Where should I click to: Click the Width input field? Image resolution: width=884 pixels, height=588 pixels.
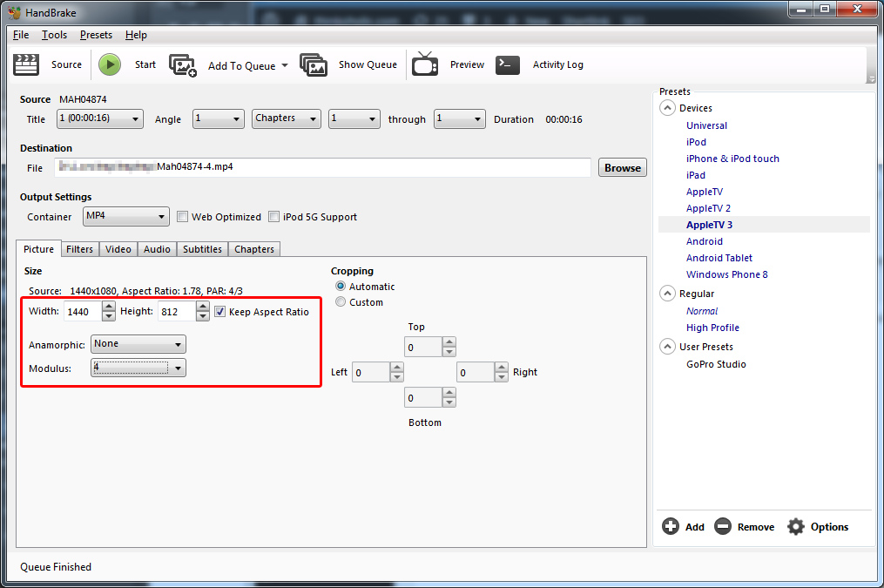coord(83,311)
